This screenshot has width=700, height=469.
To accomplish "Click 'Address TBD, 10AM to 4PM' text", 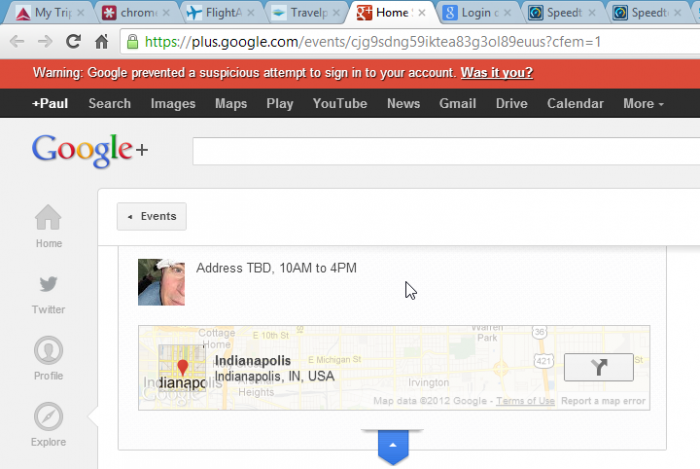I will pos(276,268).
